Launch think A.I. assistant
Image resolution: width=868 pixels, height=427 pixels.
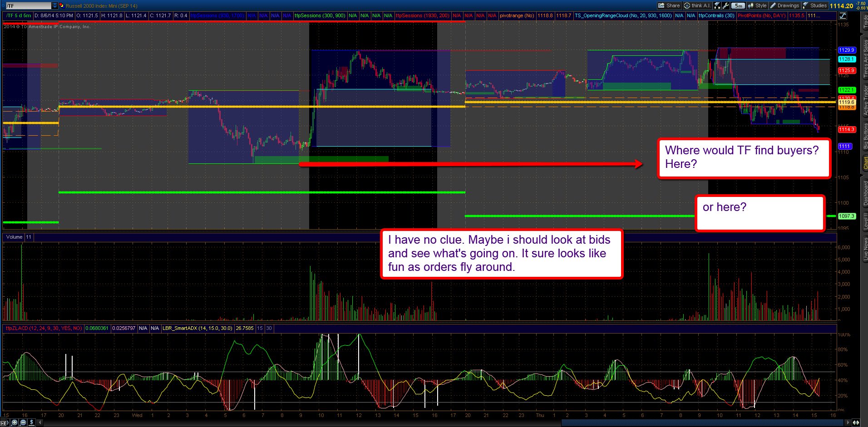(697, 5)
